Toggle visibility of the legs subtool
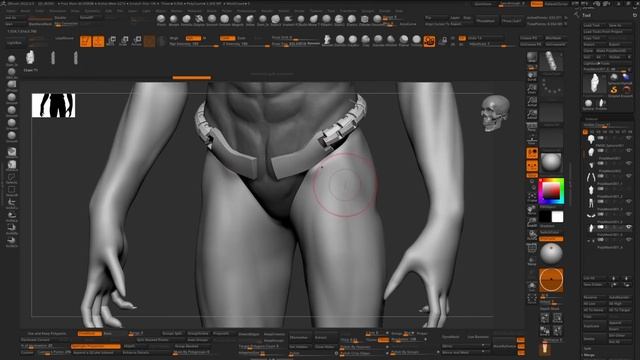Viewport: 640px width, 360px height. (629, 202)
